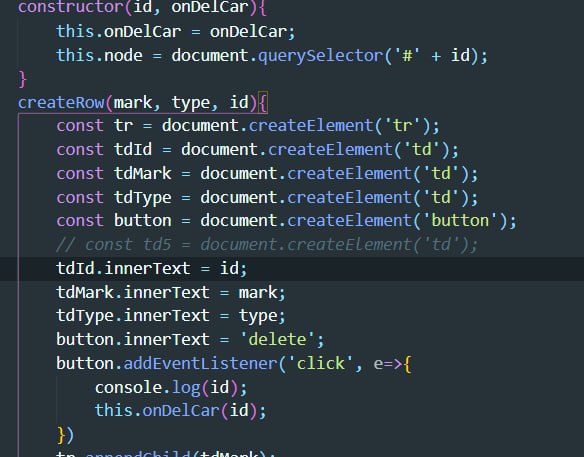This screenshot has width=584, height=457.
Task: Click the 'this.onDelCar = onDelCar;' assignment line
Action: pyautogui.click(x=176, y=32)
